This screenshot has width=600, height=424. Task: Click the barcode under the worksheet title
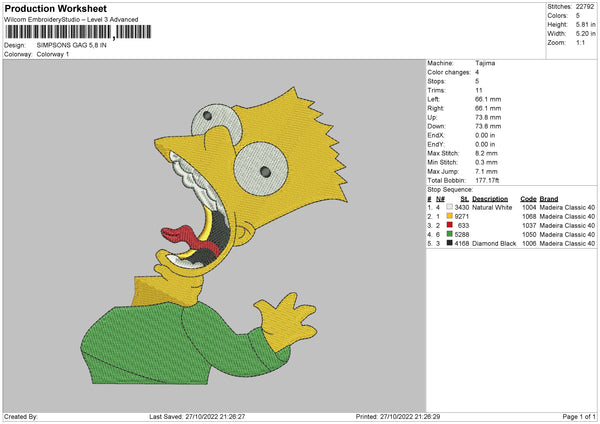(x=78, y=32)
